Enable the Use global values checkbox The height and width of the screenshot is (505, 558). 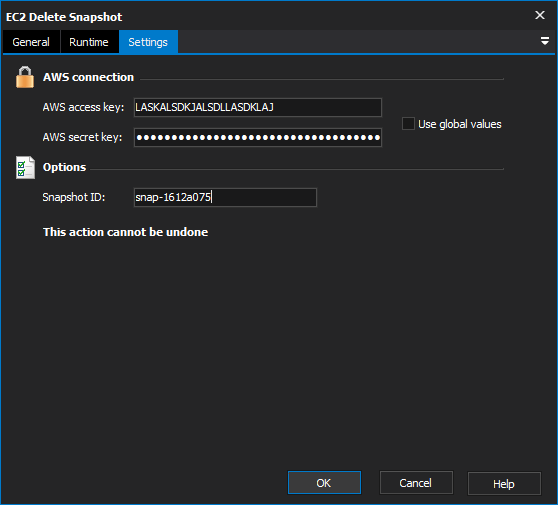tap(408, 124)
